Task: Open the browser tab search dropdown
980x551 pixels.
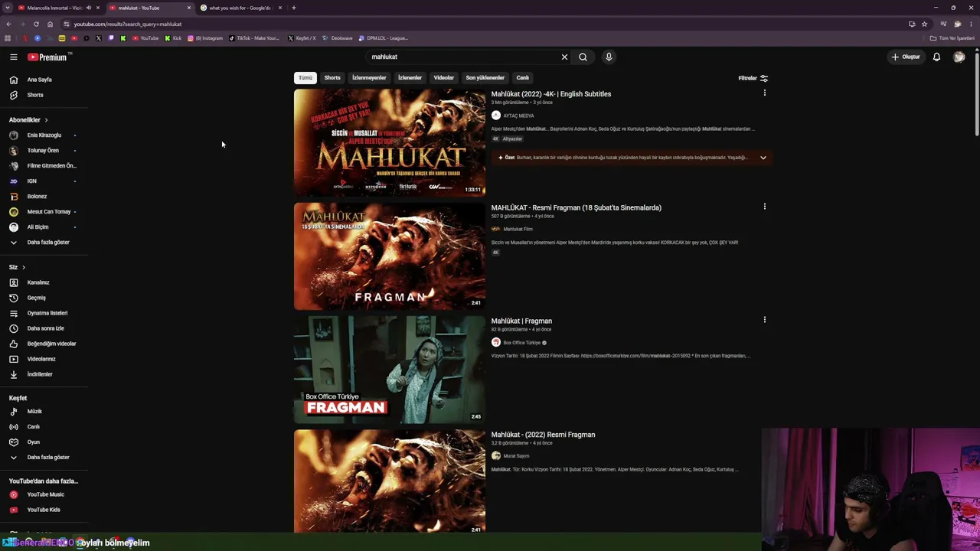Action: point(7,8)
